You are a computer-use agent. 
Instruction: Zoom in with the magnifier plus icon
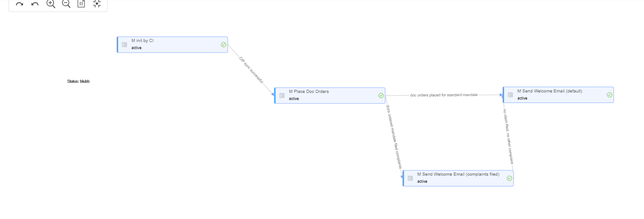pos(51,4)
